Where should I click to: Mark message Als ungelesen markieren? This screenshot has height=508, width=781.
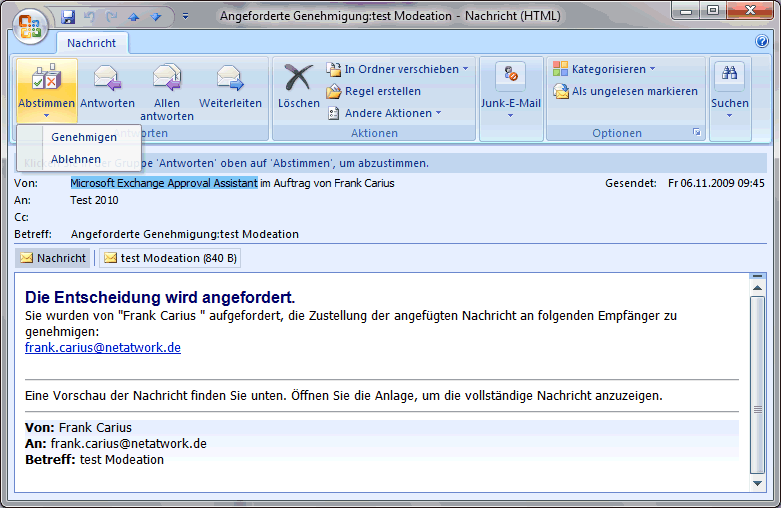click(x=626, y=91)
